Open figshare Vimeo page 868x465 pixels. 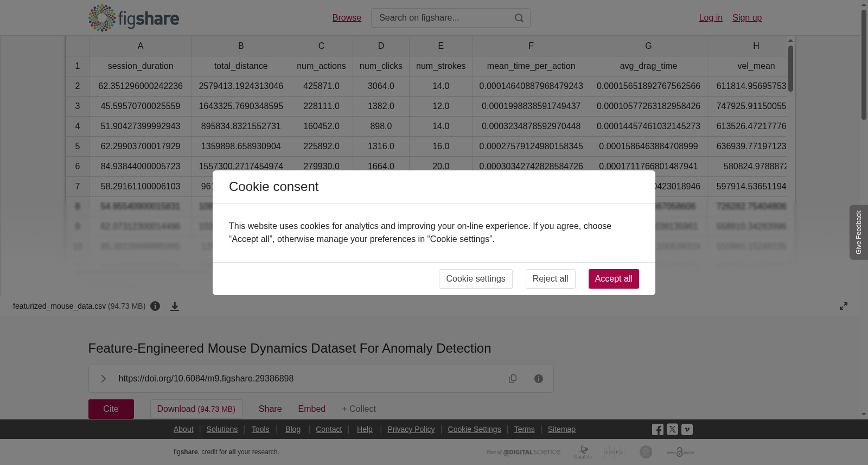(687, 429)
